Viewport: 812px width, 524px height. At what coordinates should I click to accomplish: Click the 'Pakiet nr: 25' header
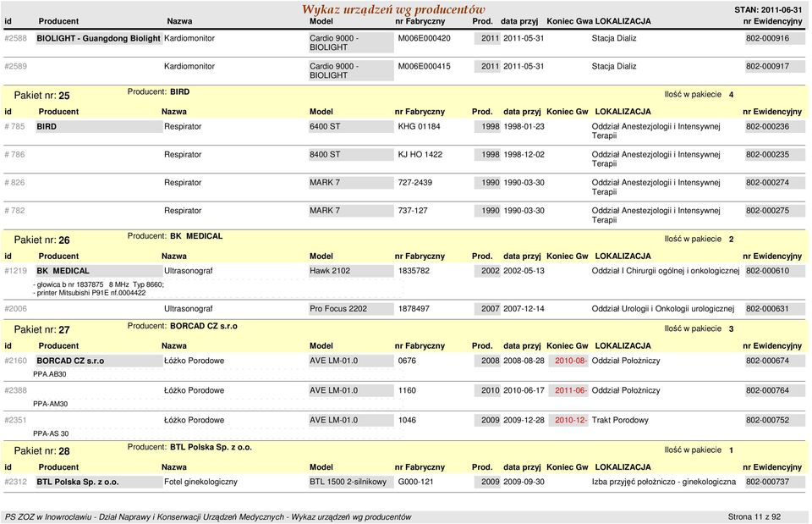42,96
